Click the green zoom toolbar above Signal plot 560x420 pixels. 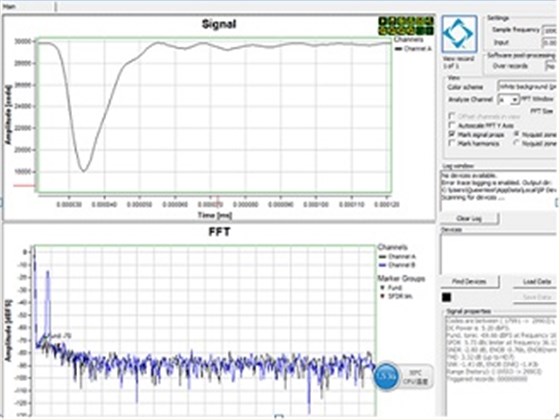point(406,26)
